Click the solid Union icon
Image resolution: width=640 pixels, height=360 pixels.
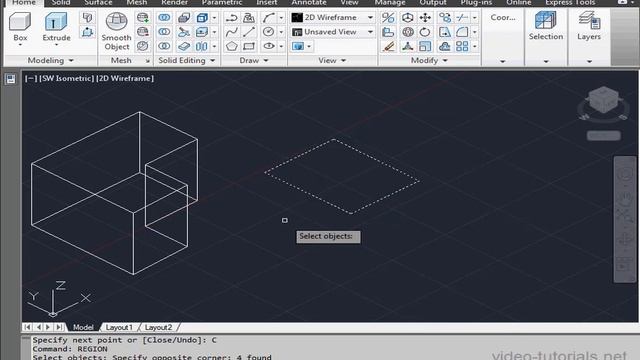(164, 18)
